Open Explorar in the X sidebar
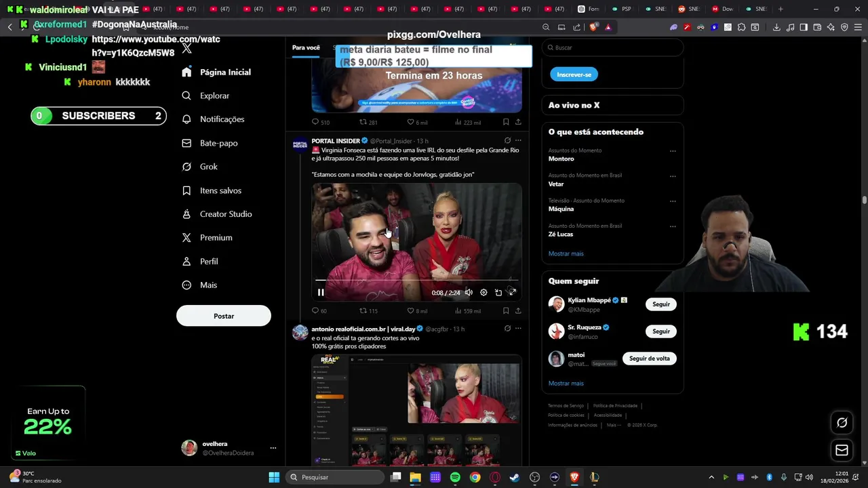The width and height of the screenshot is (868, 488). click(206, 96)
